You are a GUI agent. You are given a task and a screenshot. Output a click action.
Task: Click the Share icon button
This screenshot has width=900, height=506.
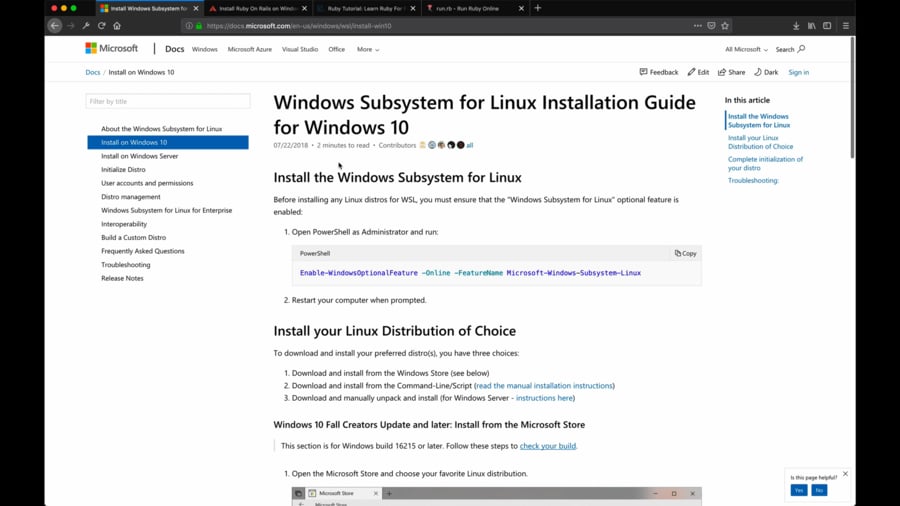[x=731, y=72]
